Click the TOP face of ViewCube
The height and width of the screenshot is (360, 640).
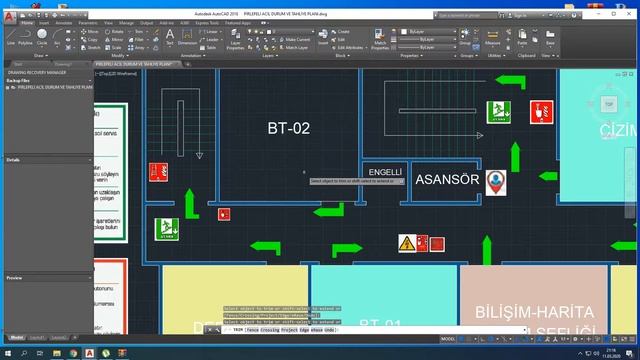click(x=609, y=104)
